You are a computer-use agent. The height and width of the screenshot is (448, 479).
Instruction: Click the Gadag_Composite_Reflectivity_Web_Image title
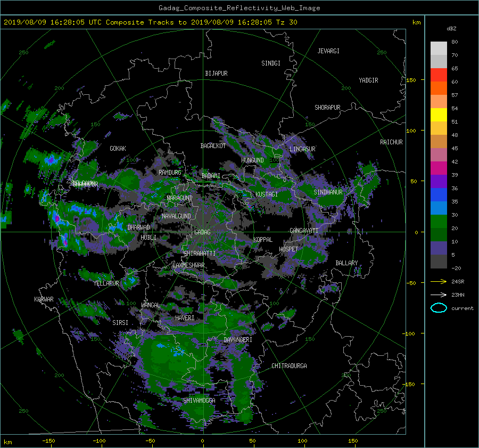tap(239, 8)
